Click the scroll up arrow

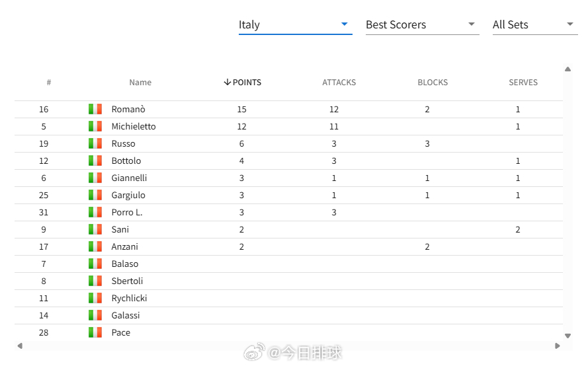(x=567, y=69)
